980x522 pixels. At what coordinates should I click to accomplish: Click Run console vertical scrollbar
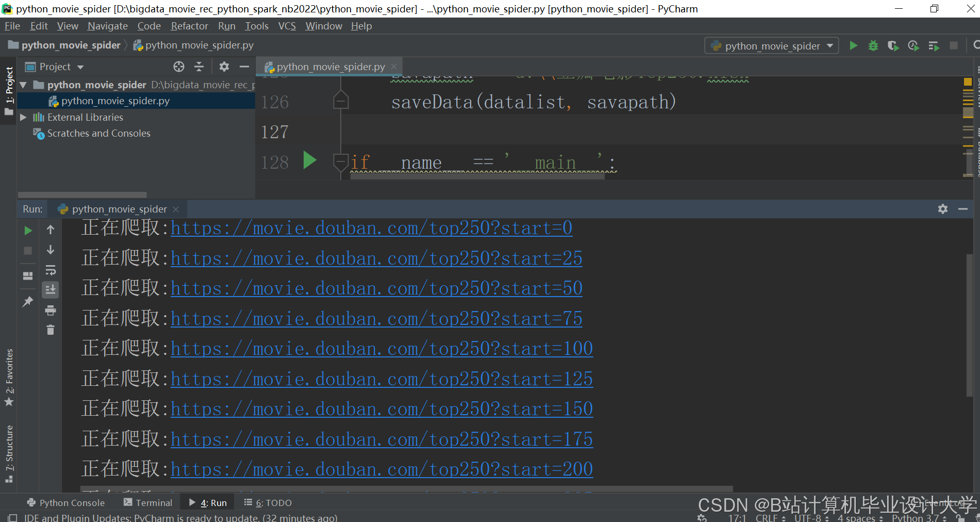(x=969, y=325)
